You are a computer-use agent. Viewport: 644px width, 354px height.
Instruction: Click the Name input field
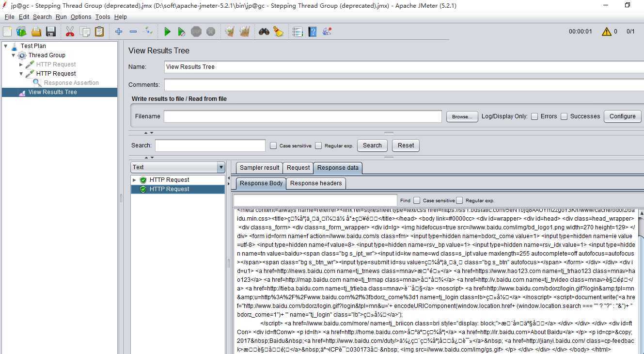pos(404,67)
